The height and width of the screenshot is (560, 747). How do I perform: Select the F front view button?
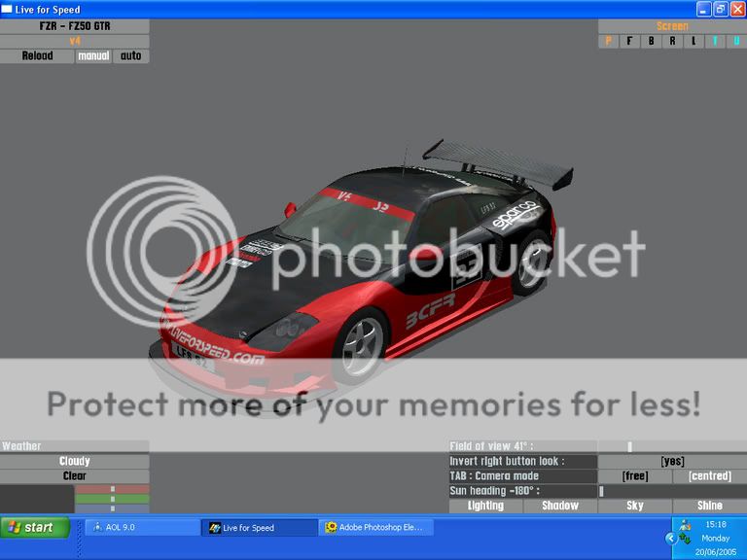tap(630, 41)
